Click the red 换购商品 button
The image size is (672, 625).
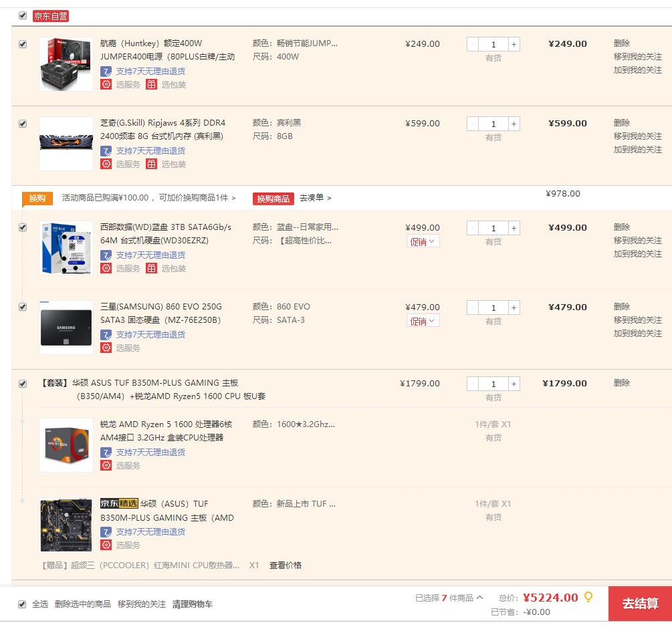coord(273,199)
